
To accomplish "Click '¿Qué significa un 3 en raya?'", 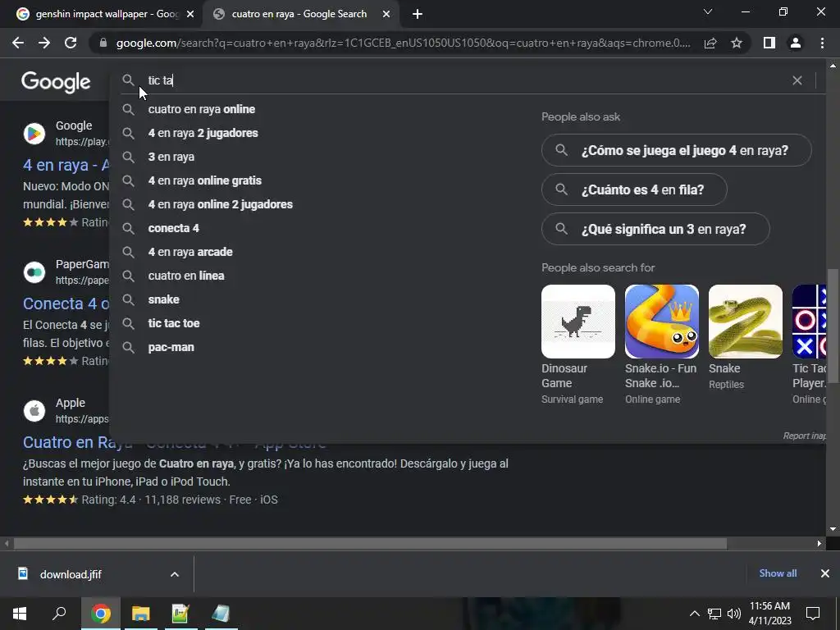I will 655,230.
